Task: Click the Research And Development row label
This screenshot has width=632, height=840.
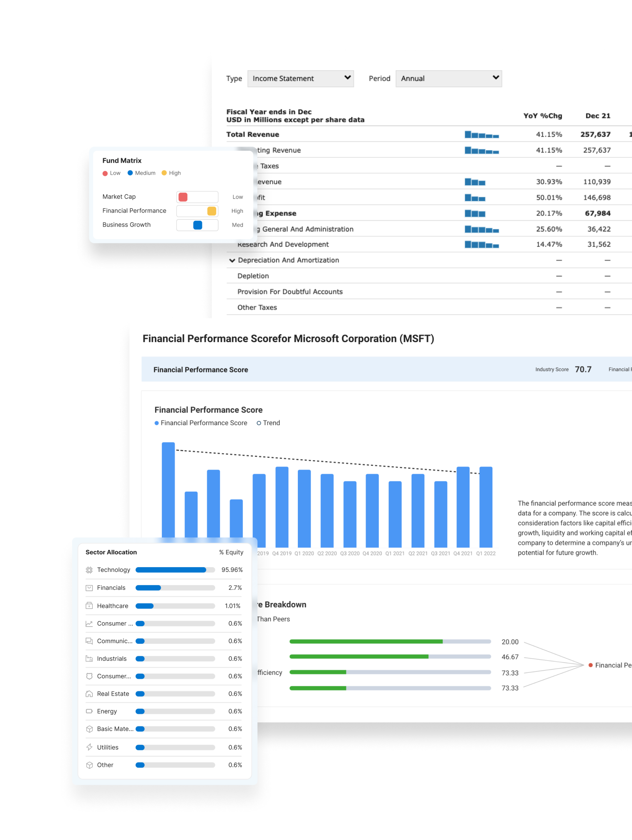Action: [x=283, y=244]
